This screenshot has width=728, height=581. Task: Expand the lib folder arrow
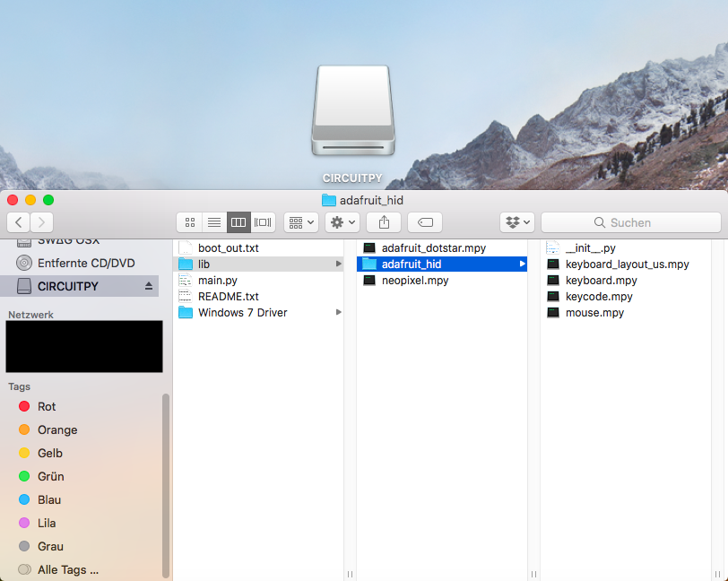tap(339, 264)
